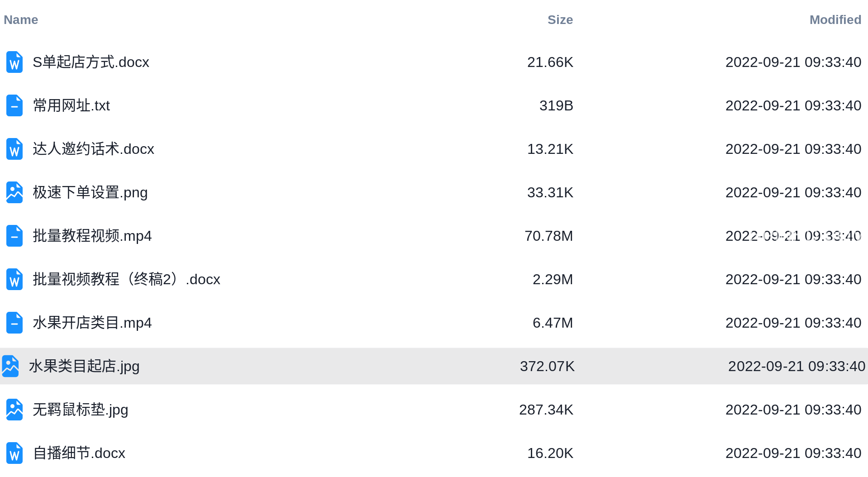Click Word icon beside 达人邀约话术.docx
This screenshot has width=868, height=477.
click(x=14, y=149)
